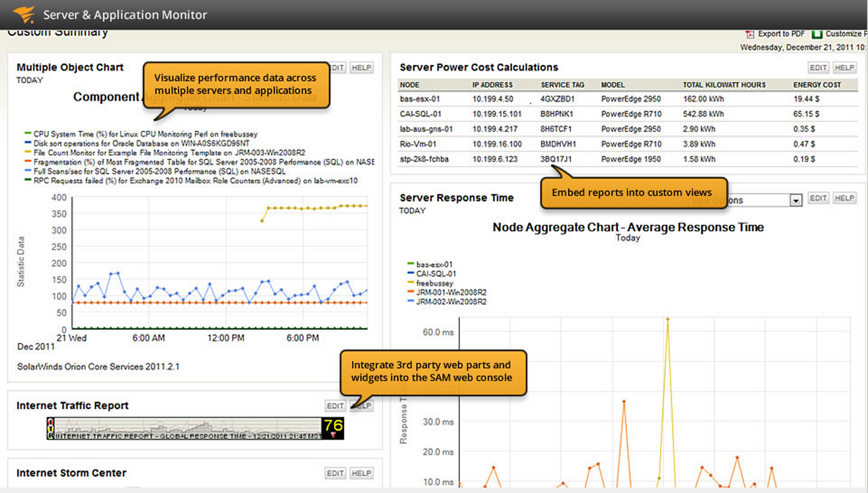868x493 pixels.
Task: Sort table by Total Kilowatt Hours column
Action: tap(724, 85)
